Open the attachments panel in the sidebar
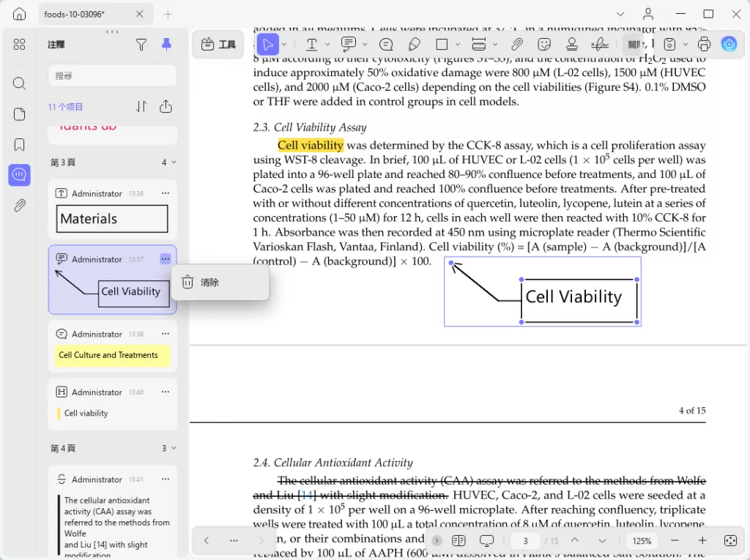This screenshot has height=560, width=750. pyautogui.click(x=19, y=206)
